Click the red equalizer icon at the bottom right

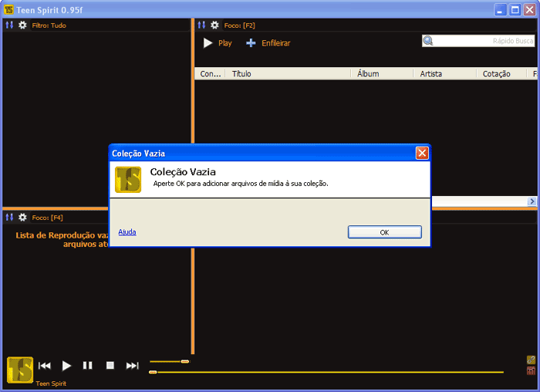[531, 371]
